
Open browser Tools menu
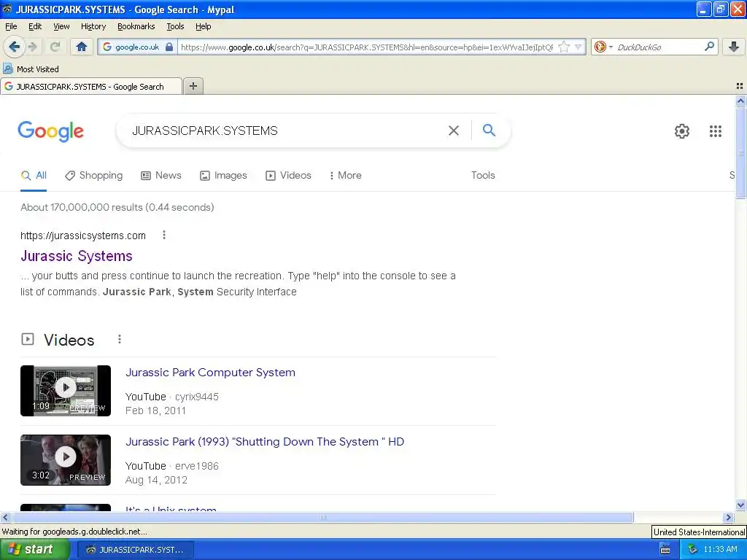175,26
